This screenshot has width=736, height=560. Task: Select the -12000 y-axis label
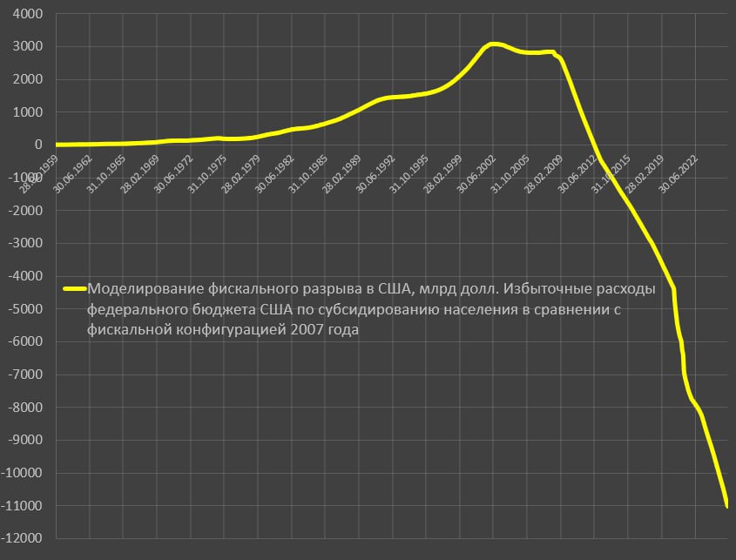coord(24,539)
